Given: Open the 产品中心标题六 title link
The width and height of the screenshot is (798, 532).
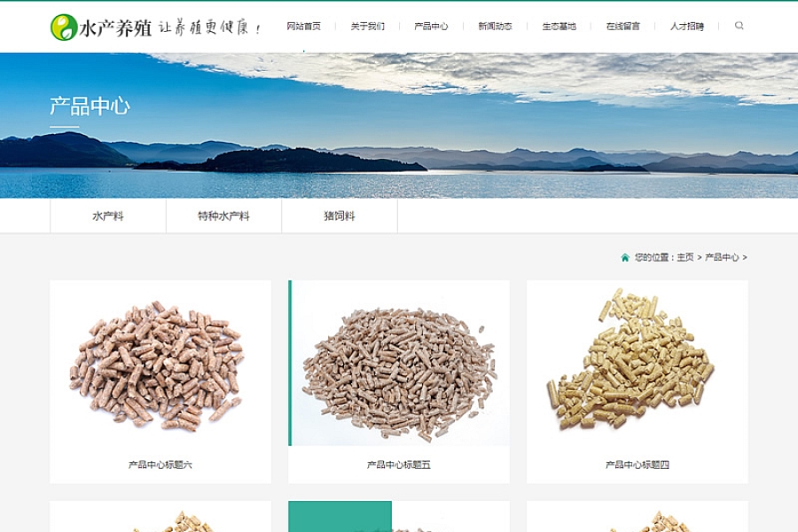Looking at the screenshot, I should tap(160, 465).
